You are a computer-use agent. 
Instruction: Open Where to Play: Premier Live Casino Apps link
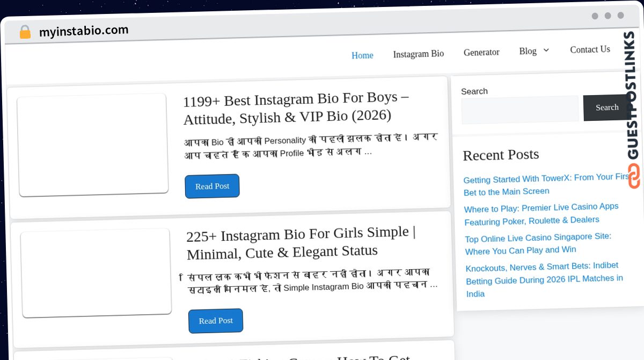(541, 213)
